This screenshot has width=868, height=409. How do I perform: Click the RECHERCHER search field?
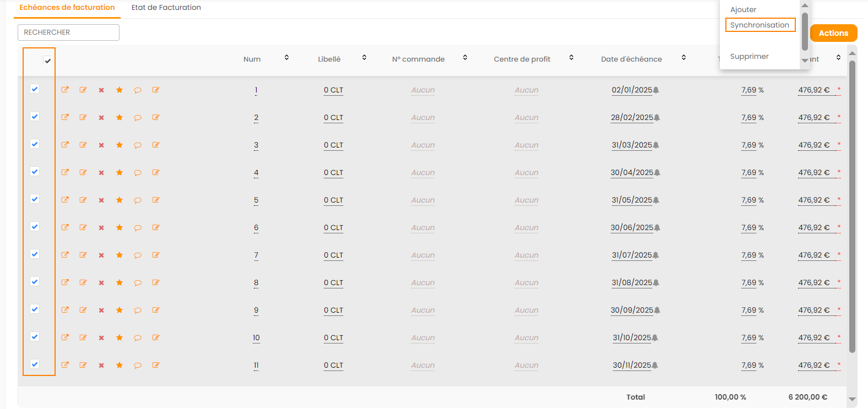(x=69, y=32)
